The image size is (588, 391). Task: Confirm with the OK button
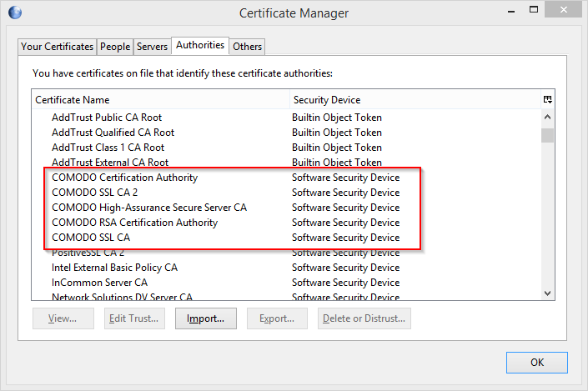point(536,363)
